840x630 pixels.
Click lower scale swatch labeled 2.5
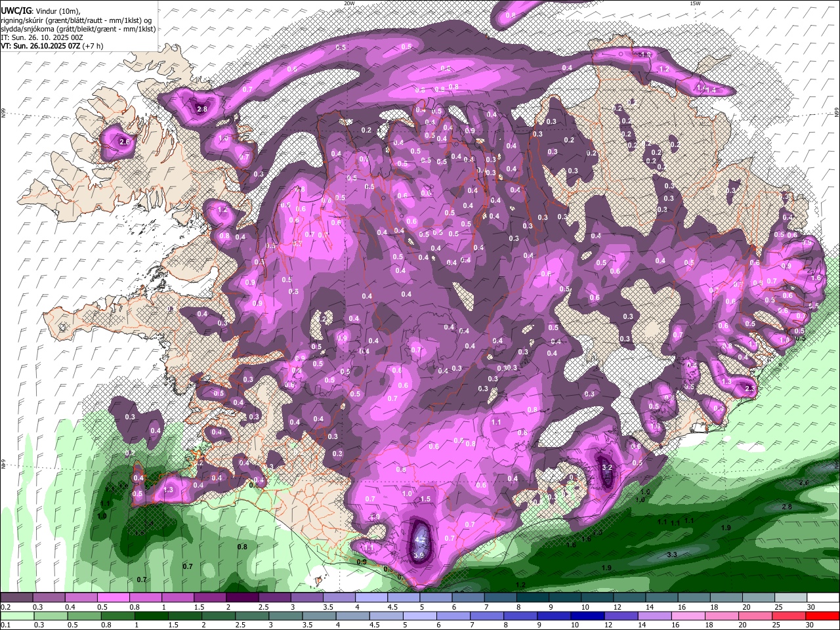click(251, 616)
